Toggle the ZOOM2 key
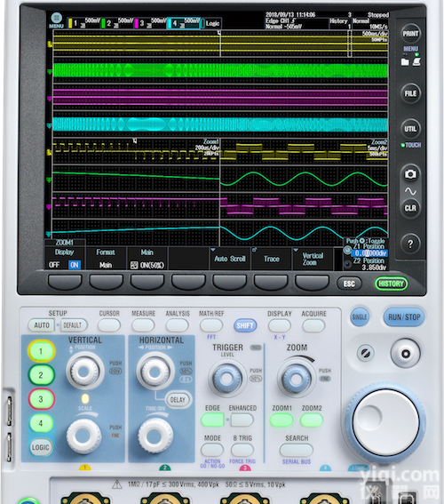 pos(312,420)
